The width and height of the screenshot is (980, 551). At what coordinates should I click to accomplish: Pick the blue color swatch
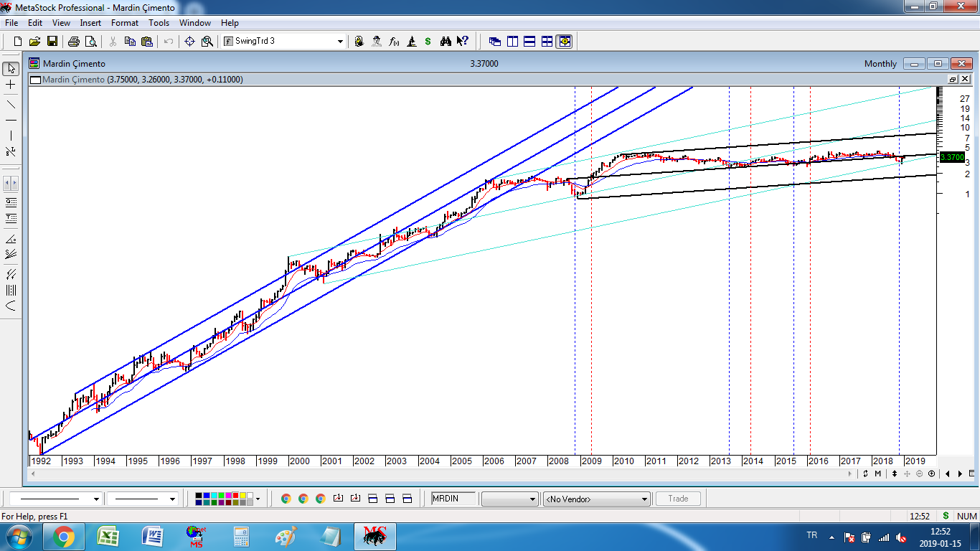(x=208, y=495)
